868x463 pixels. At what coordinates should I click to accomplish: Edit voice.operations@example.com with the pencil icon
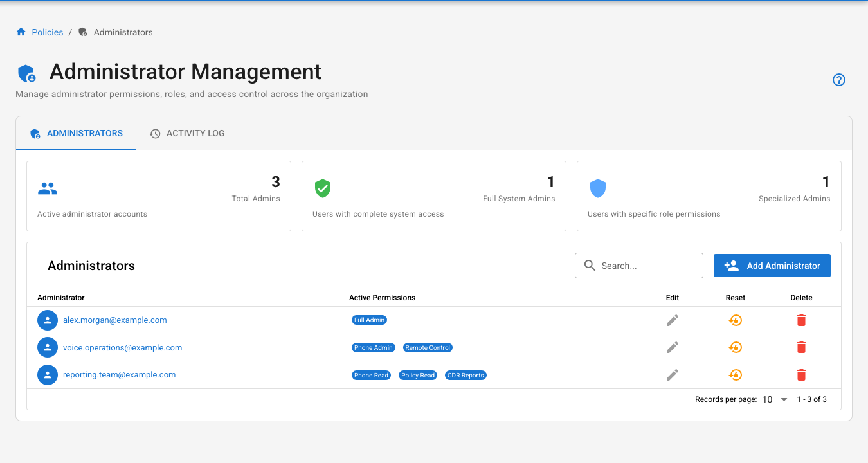click(673, 347)
